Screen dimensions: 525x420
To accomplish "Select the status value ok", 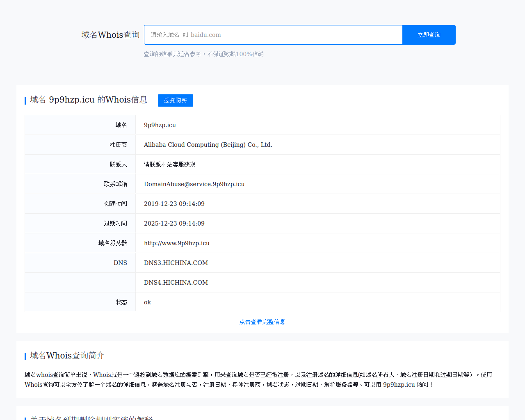I will (147, 302).
